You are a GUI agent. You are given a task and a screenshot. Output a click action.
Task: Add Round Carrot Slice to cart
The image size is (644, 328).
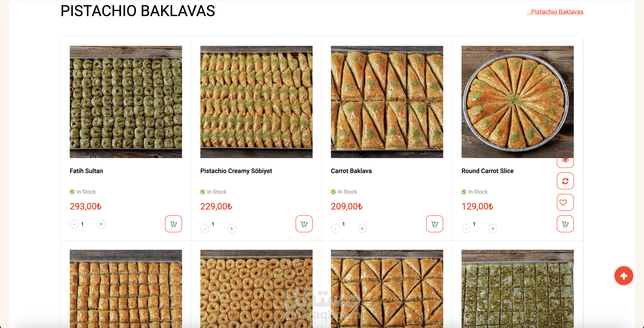565,224
